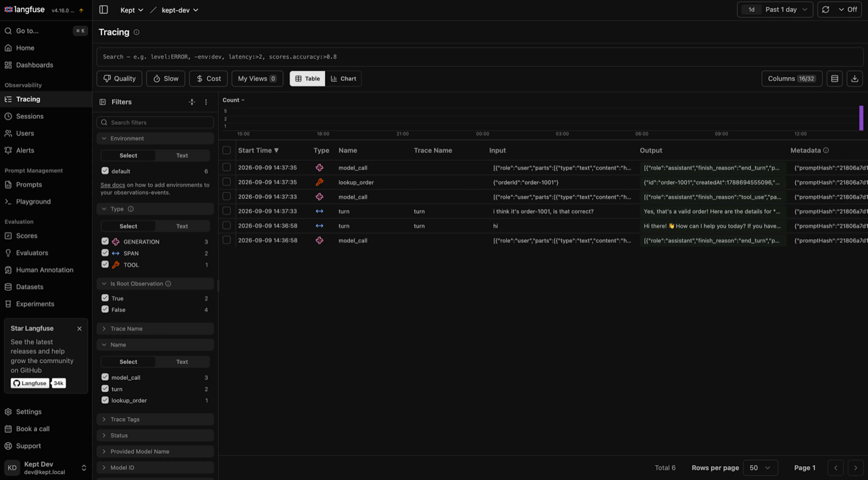Image resolution: width=868 pixels, height=480 pixels.
Task: Click the Quality preset button
Action: tap(119, 78)
